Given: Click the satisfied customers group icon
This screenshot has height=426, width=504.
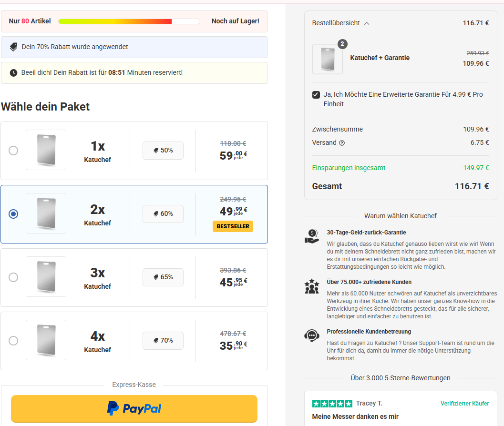Looking at the screenshot, I should coord(311,286).
